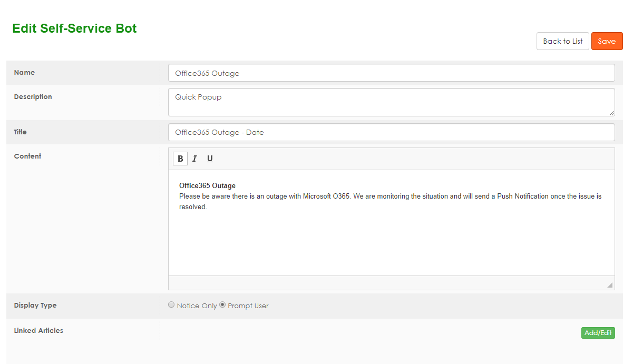The width and height of the screenshot is (633, 364).
Task: Open Add/Edit for linked articles
Action: (x=598, y=333)
